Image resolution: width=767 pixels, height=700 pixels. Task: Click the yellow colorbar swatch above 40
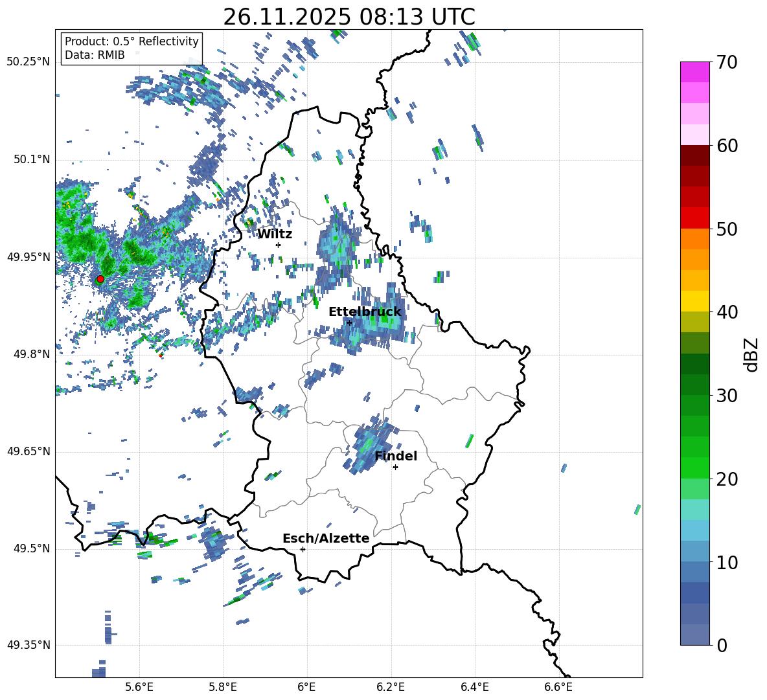tap(694, 301)
